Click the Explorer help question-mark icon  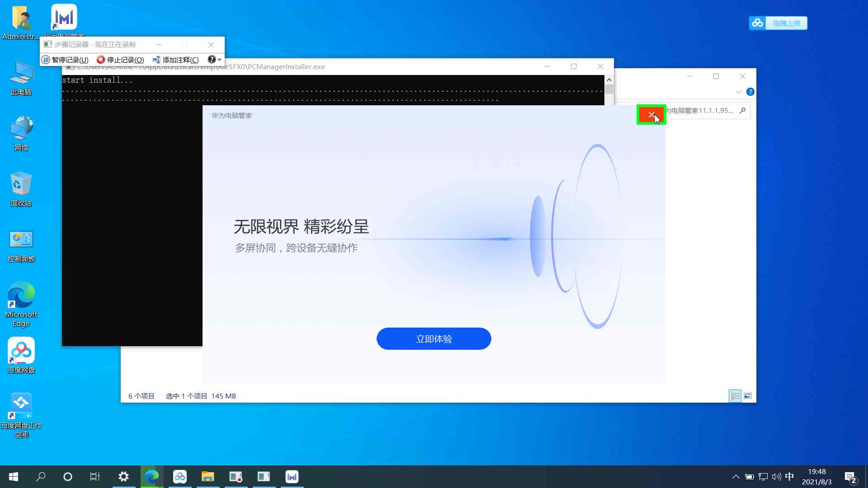click(x=750, y=91)
